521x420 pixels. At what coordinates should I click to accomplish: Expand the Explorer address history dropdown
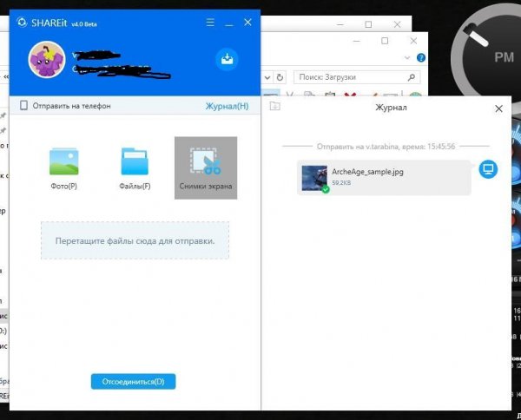(x=267, y=78)
